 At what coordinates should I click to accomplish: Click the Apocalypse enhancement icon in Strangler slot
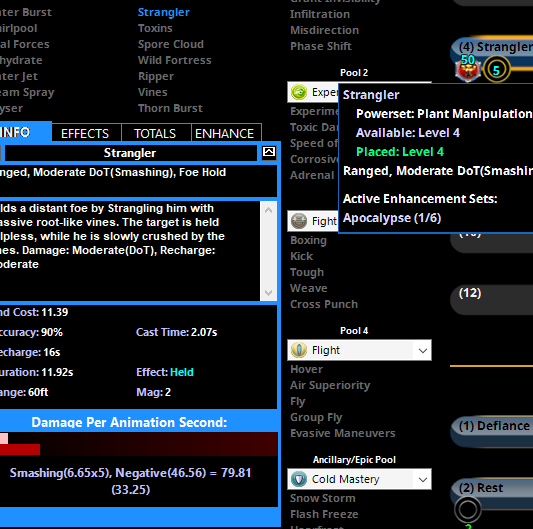pyautogui.click(x=468, y=70)
